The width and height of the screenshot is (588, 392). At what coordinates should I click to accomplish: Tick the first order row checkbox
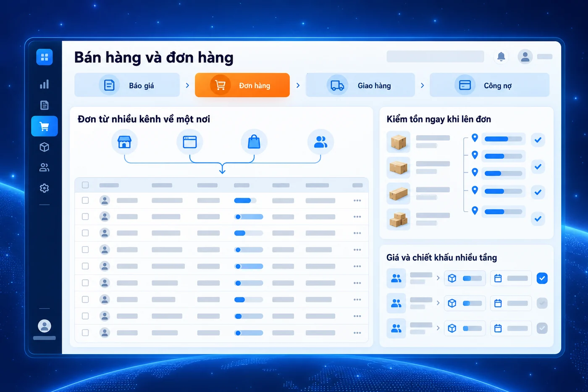85,200
